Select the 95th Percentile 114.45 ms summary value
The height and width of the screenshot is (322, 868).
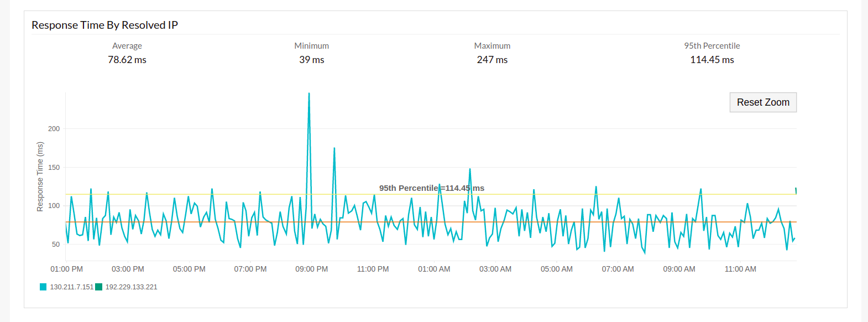(x=712, y=60)
